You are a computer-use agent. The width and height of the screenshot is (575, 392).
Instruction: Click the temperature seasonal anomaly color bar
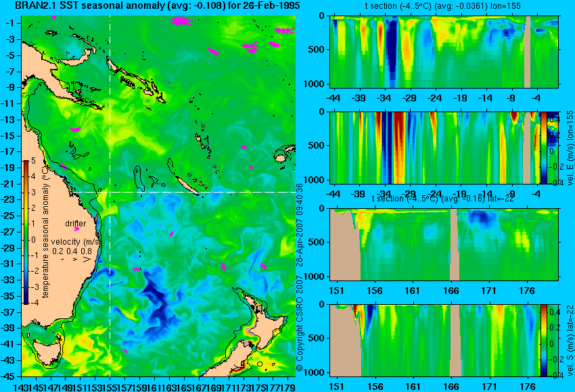26,232
